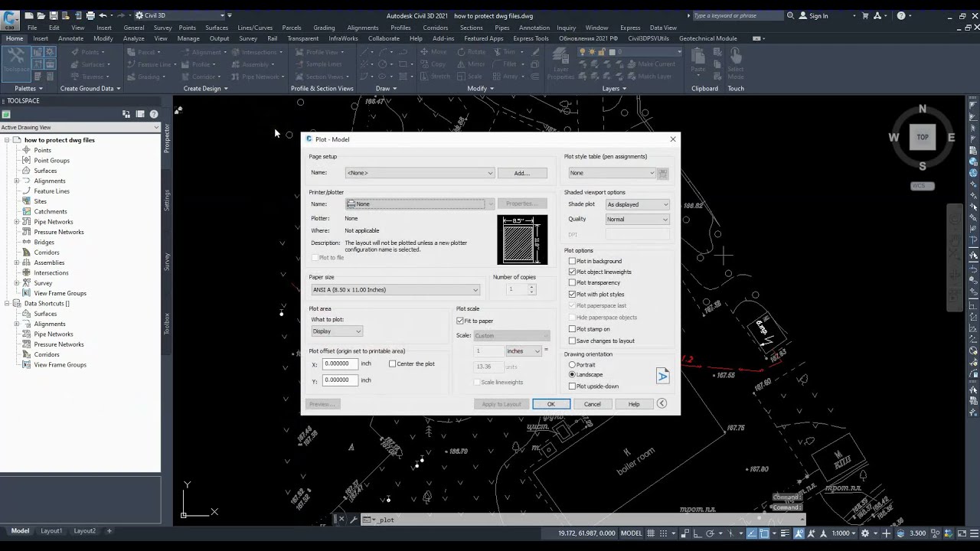Open the plot style table dropdown

pos(612,173)
